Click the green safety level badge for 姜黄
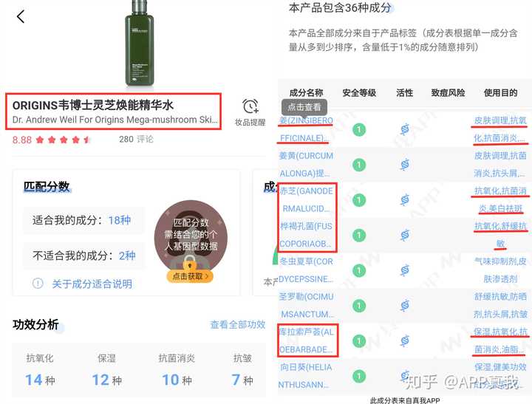Screen dimensions: 532x404 [x=359, y=165]
